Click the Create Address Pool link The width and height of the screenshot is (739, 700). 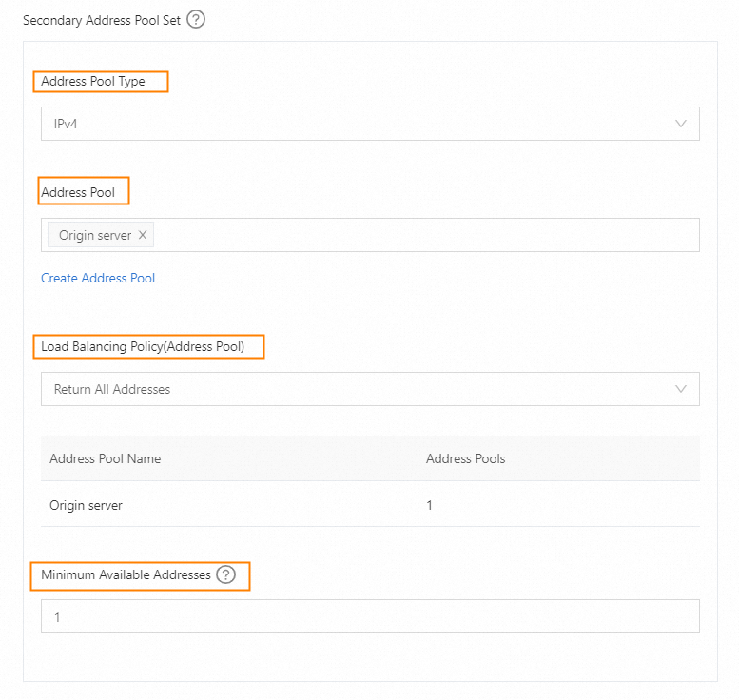pos(98,279)
